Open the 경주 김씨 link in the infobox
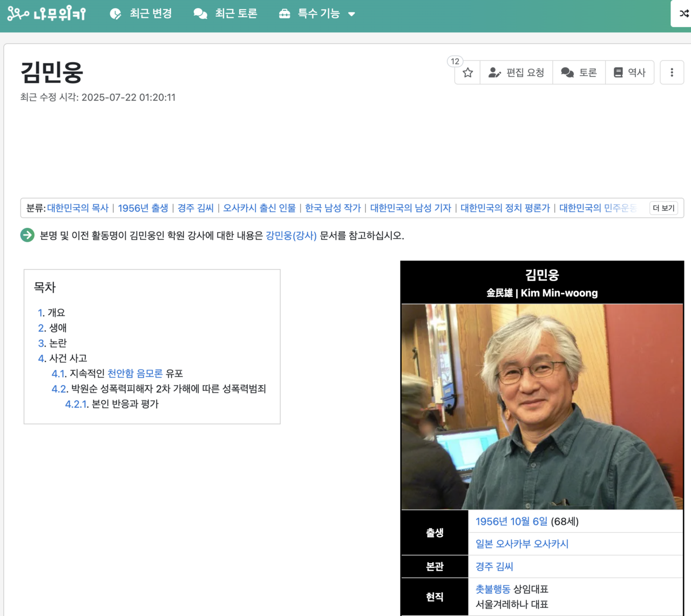Screen dimensions: 691x616 493,566
